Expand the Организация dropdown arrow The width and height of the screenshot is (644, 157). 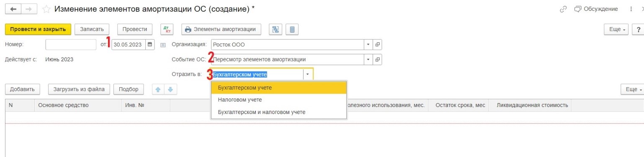368,44
